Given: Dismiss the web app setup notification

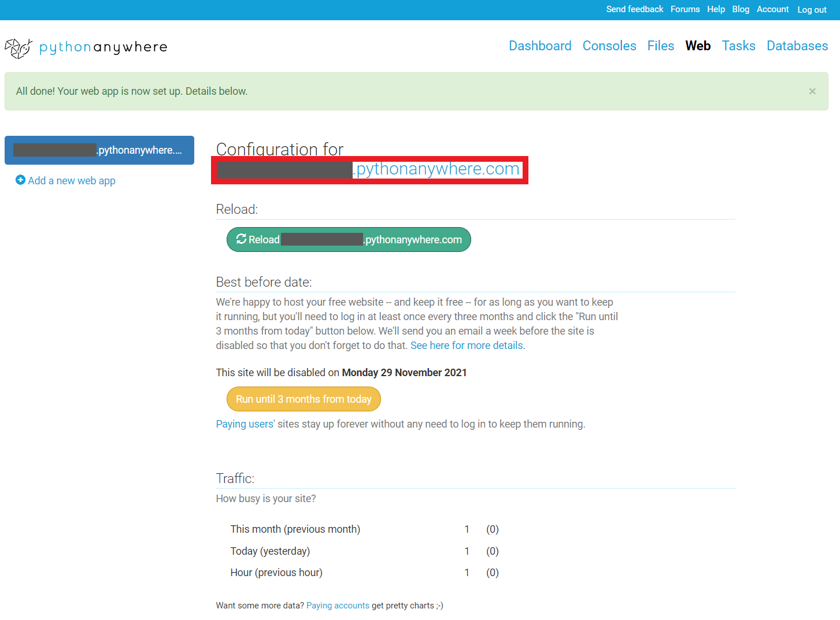Looking at the screenshot, I should coord(812,91).
